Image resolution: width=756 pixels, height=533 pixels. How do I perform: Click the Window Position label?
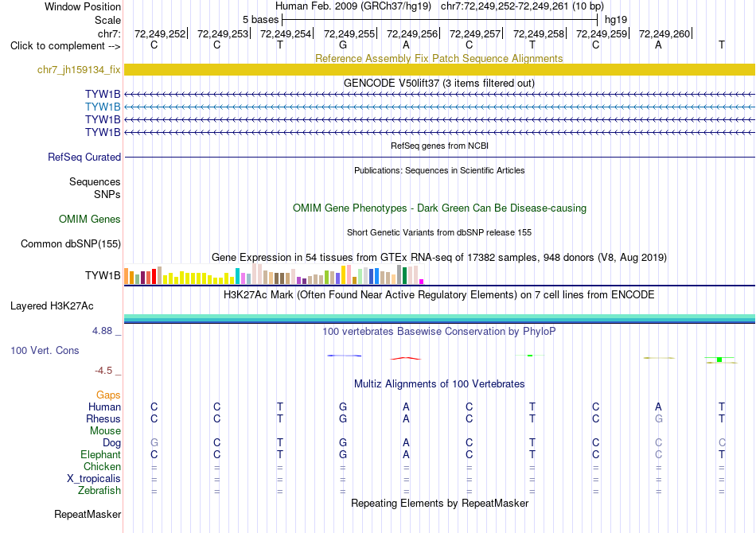tap(83, 6)
